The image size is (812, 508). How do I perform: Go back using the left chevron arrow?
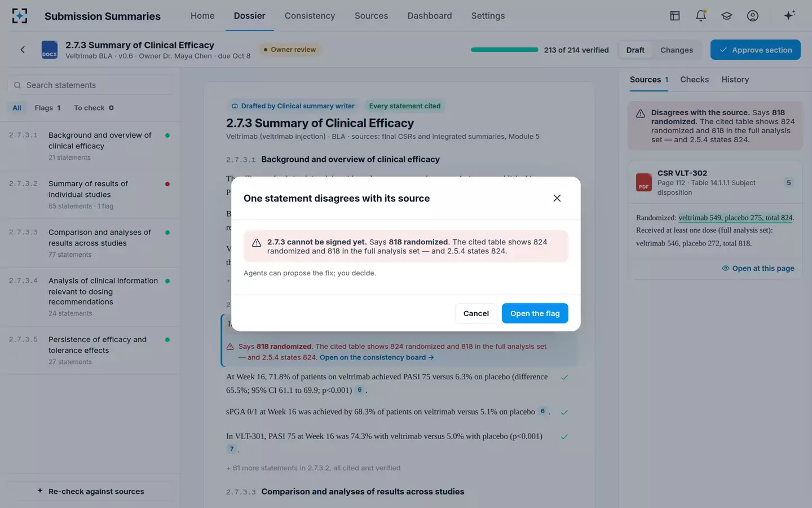tap(23, 50)
